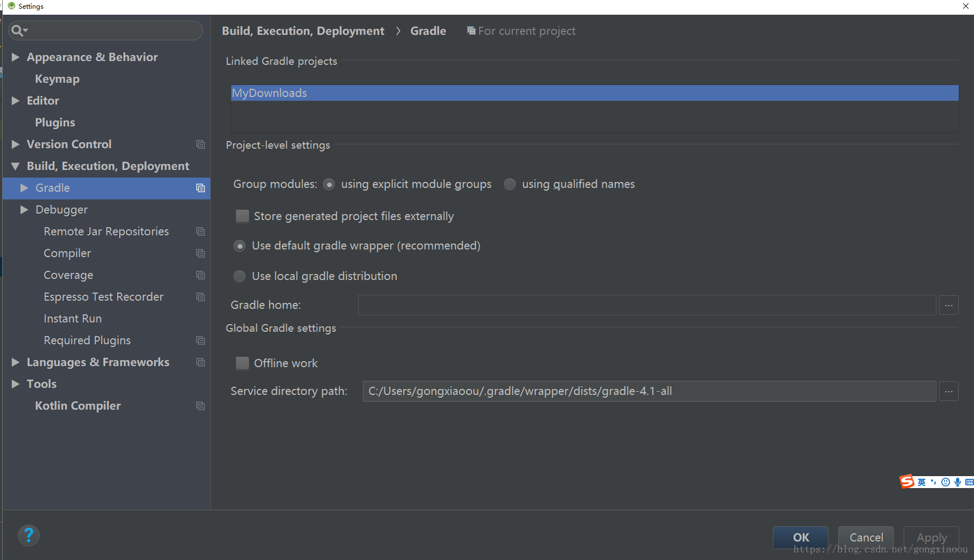Click the For current project icon in header
974x560 pixels.
tap(471, 31)
